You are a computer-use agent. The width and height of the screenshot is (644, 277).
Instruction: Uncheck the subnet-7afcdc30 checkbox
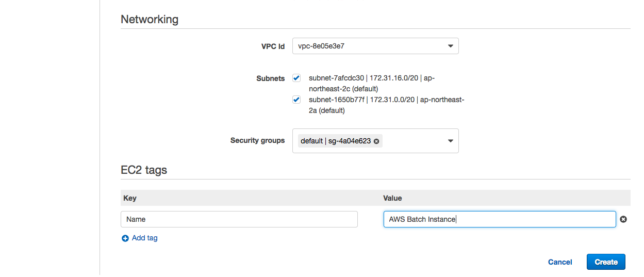(x=296, y=78)
